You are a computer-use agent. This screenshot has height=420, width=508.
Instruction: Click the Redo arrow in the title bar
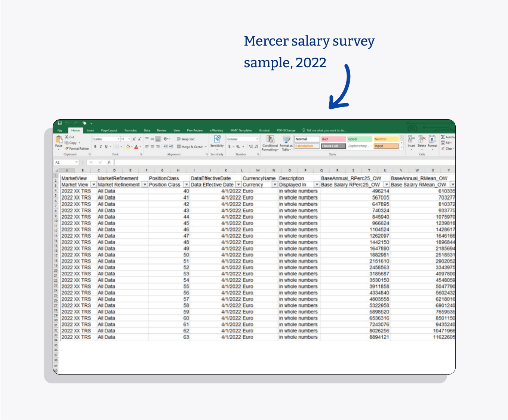point(76,123)
